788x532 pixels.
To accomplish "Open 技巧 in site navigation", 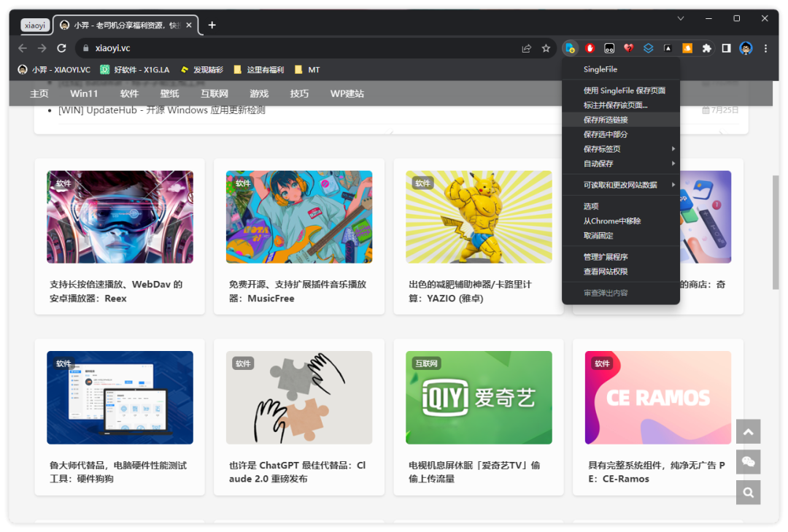I will pyautogui.click(x=299, y=93).
